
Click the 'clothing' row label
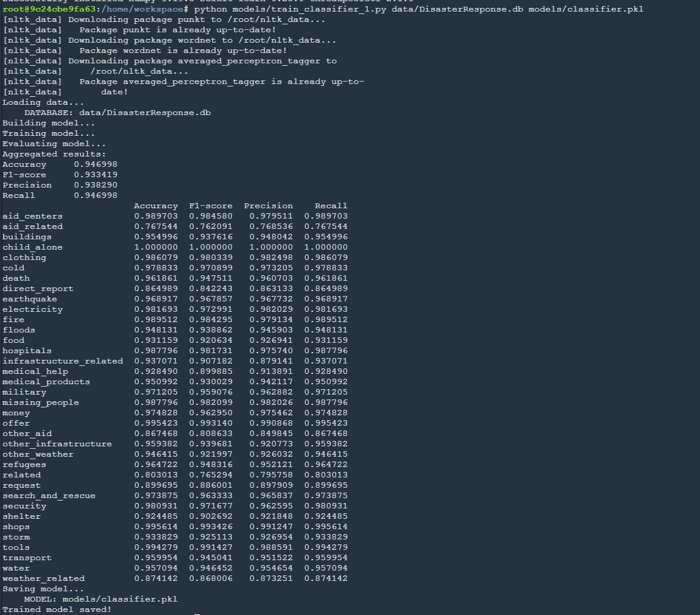(x=24, y=258)
